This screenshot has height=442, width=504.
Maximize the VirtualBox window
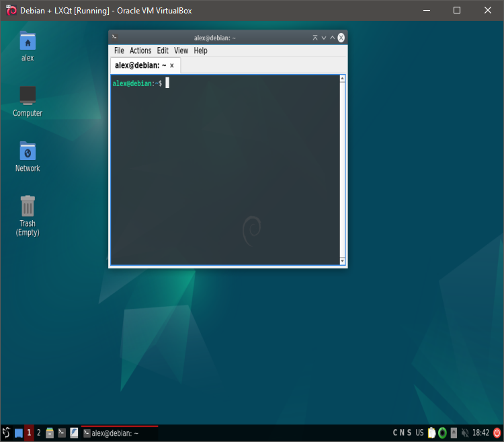pyautogui.click(x=457, y=10)
